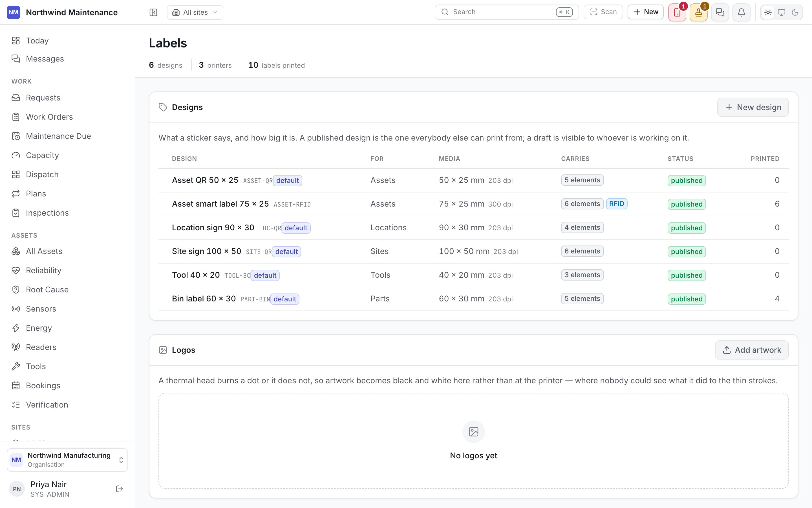Open the chat messages icon in header
The width and height of the screenshot is (812, 508).
pos(720,12)
